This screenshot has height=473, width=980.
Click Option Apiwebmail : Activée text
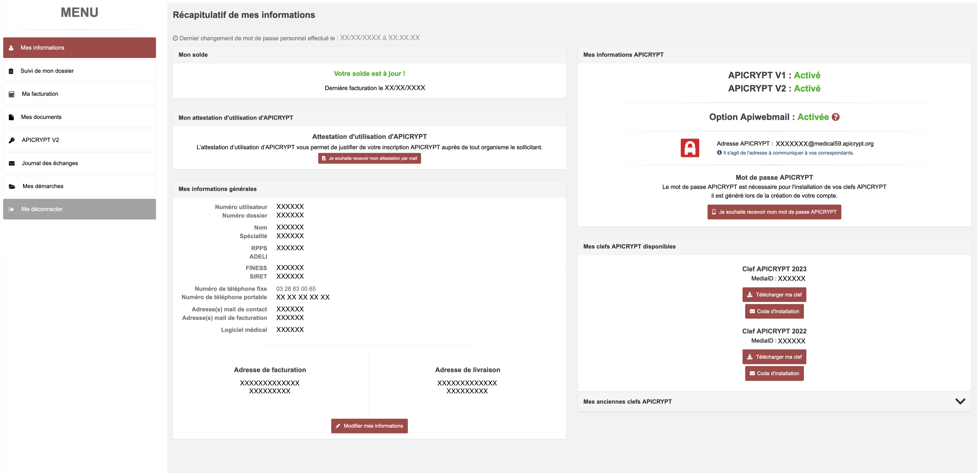769,117
